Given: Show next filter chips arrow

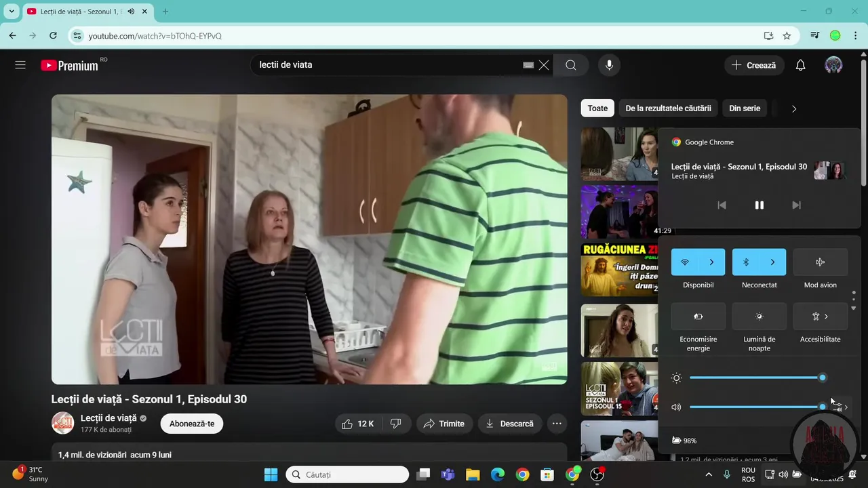Looking at the screenshot, I should pyautogui.click(x=794, y=108).
